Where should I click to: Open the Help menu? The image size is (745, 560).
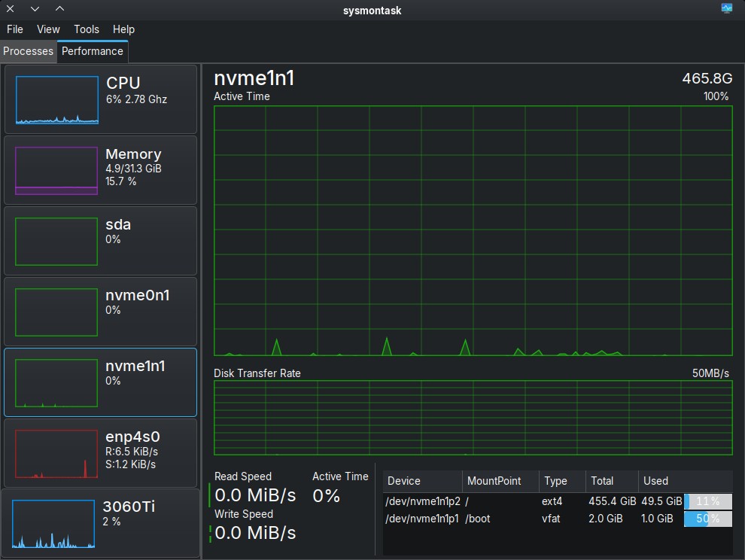123,29
